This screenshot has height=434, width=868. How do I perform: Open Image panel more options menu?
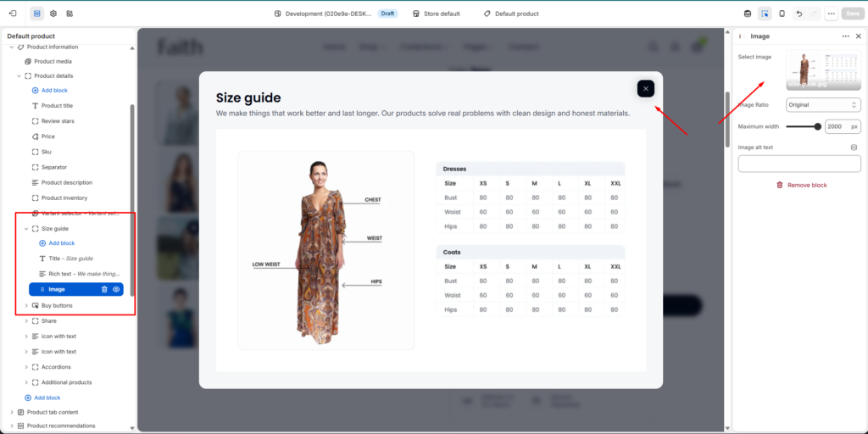846,36
